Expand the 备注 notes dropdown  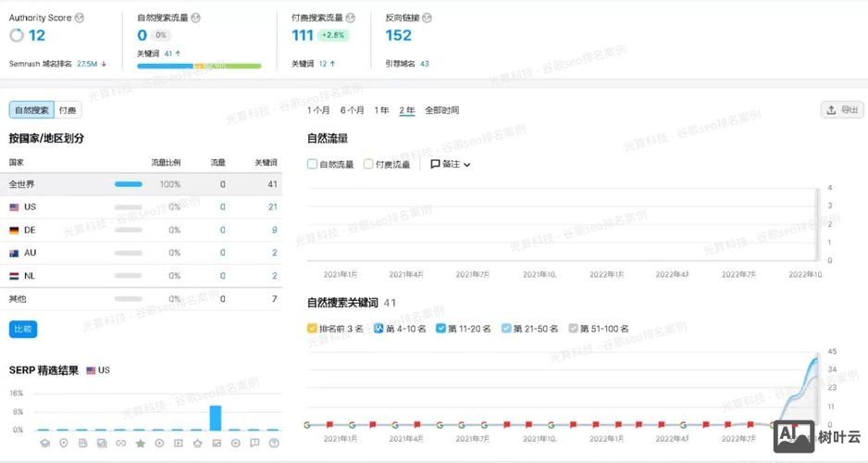point(450,164)
